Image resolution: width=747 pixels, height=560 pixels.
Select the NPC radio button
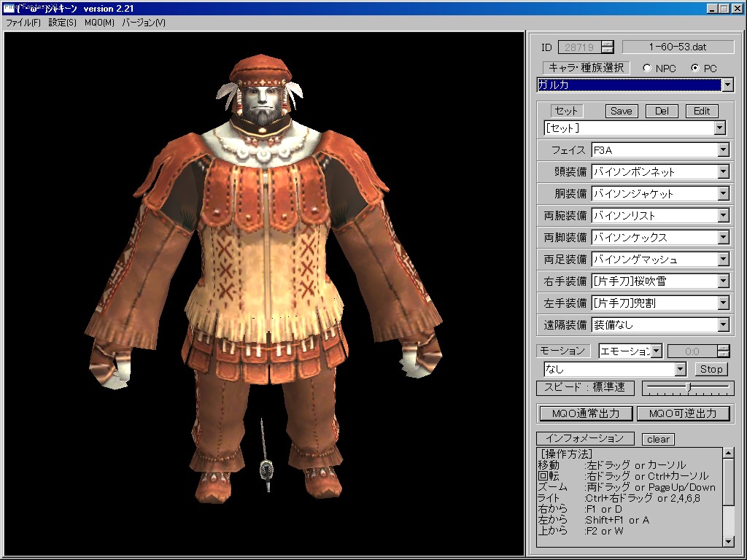[x=647, y=68]
